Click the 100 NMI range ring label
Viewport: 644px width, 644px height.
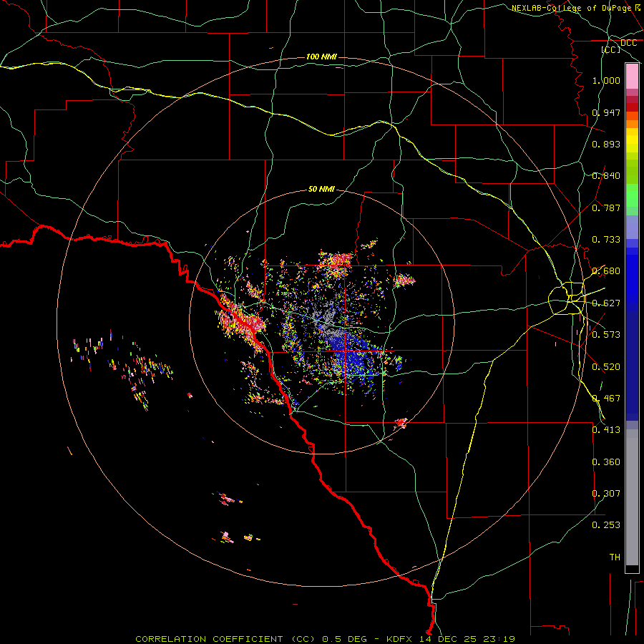[321, 57]
